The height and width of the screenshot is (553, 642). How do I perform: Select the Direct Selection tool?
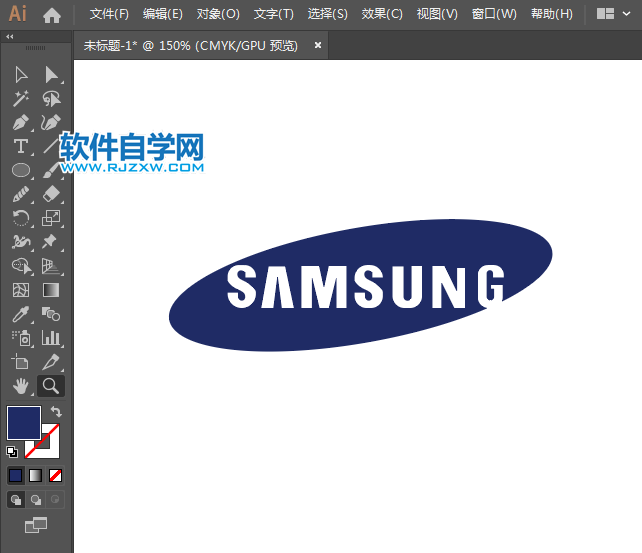(x=51, y=75)
